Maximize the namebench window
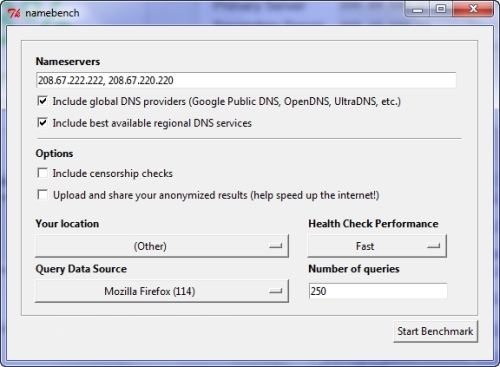The width and height of the screenshot is (500, 367). point(441,9)
